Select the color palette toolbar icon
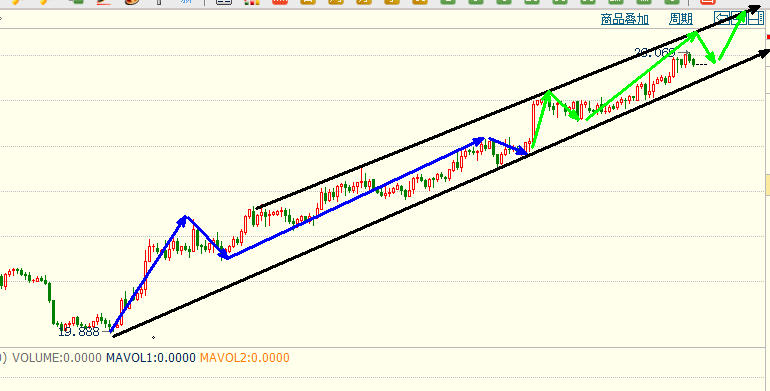The width and height of the screenshot is (770, 391). tap(131, 1)
